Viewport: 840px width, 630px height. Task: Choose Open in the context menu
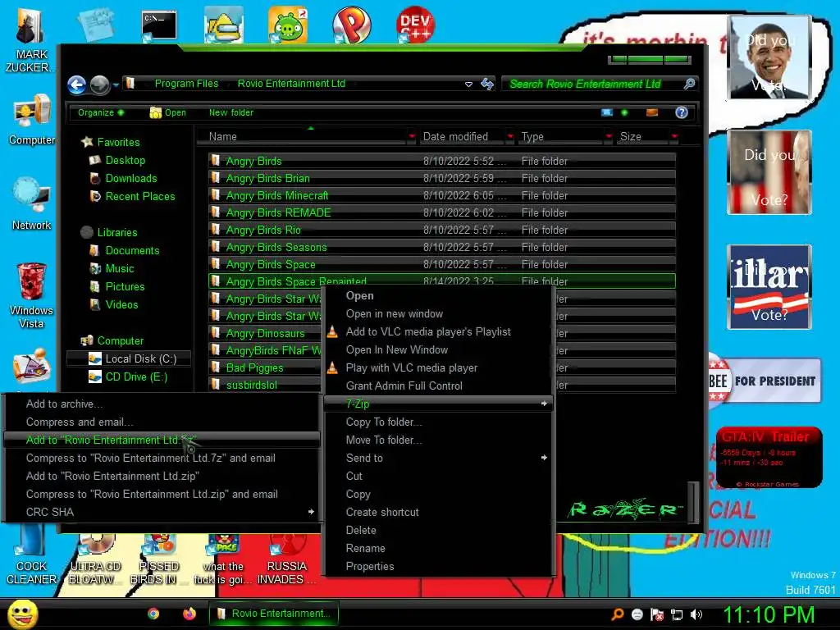point(438,295)
